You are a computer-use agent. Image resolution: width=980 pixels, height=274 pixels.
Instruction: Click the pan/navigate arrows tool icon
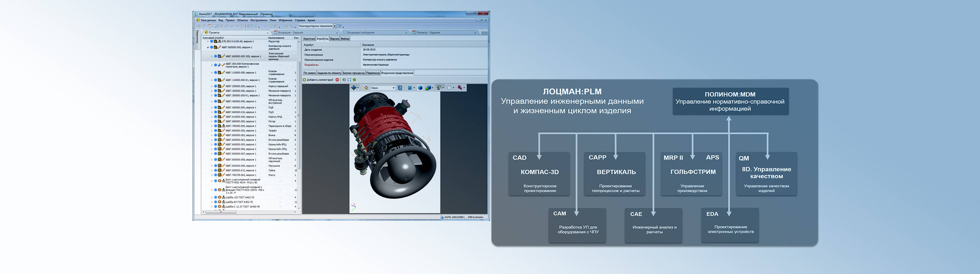[354, 88]
